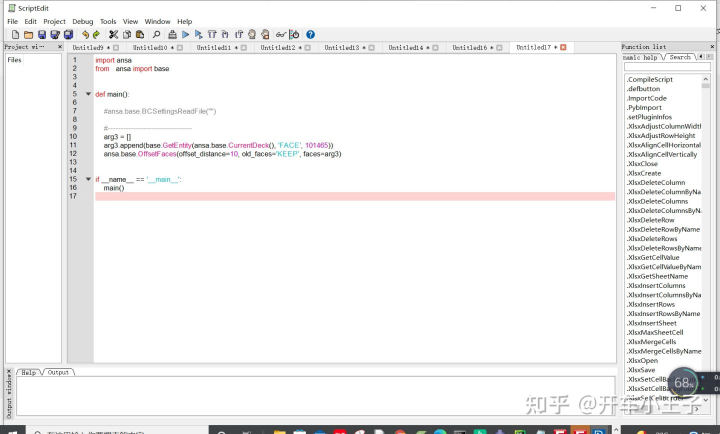This screenshot has height=434, width=720.
Task: Click the left tab-scroll arrow in Function list
Action: [x=701, y=57]
